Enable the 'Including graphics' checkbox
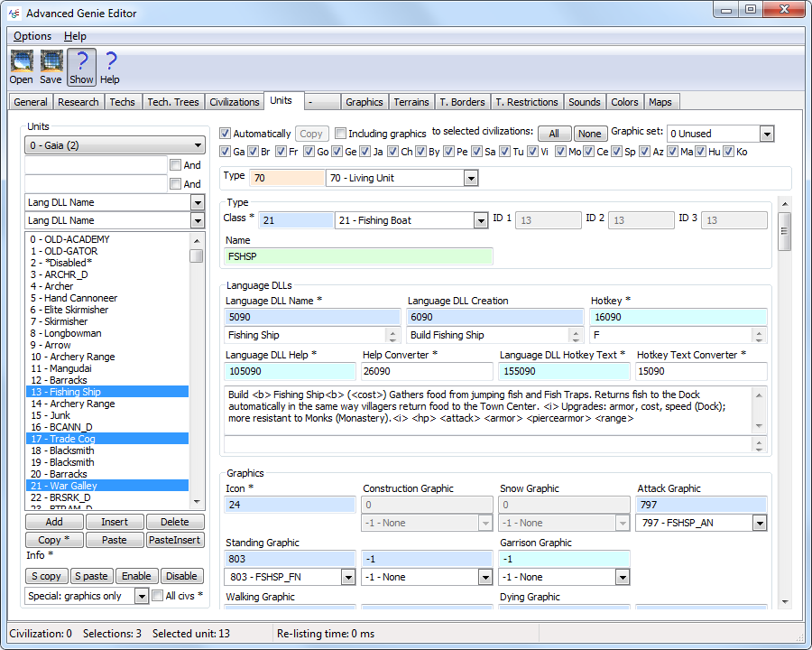Image resolution: width=812 pixels, height=650 pixels. click(341, 134)
